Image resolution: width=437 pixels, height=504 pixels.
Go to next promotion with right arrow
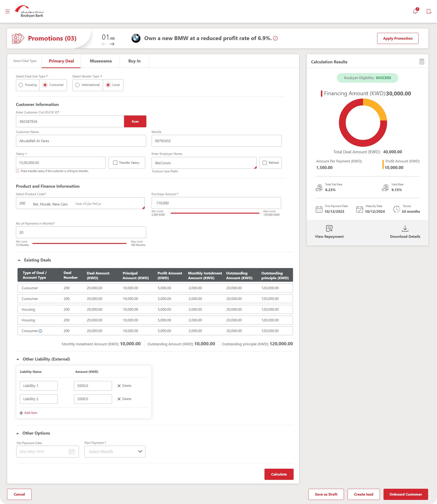[112, 44]
